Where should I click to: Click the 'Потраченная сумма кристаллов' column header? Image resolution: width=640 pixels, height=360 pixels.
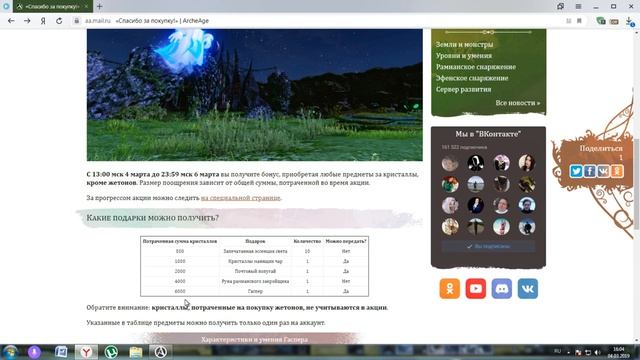(x=180, y=241)
